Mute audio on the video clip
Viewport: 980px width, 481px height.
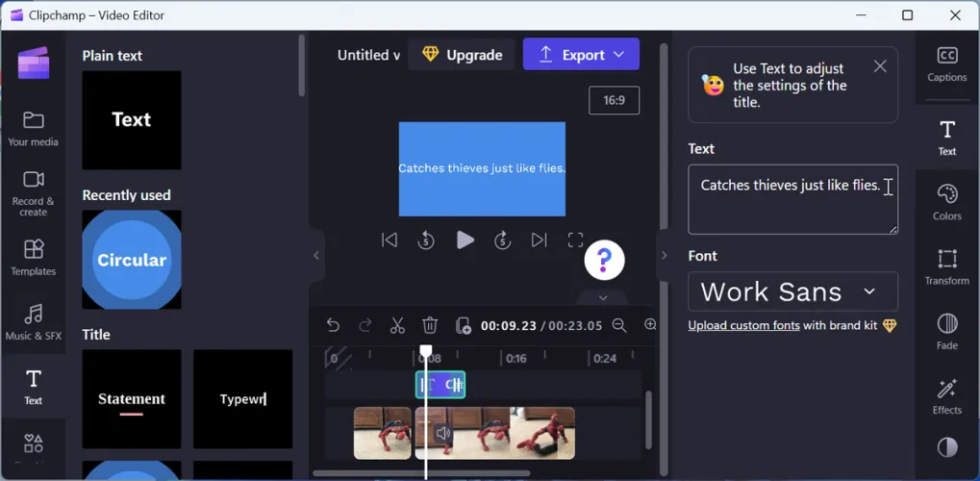click(442, 434)
